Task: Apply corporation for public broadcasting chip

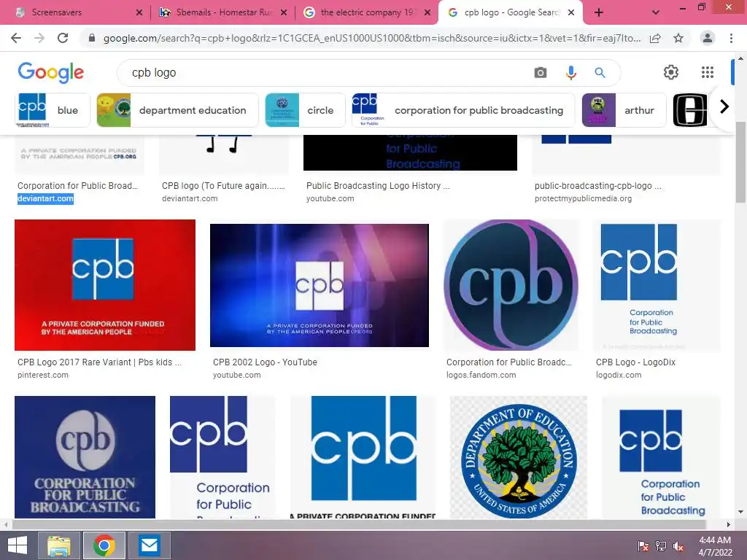Action: [463, 110]
